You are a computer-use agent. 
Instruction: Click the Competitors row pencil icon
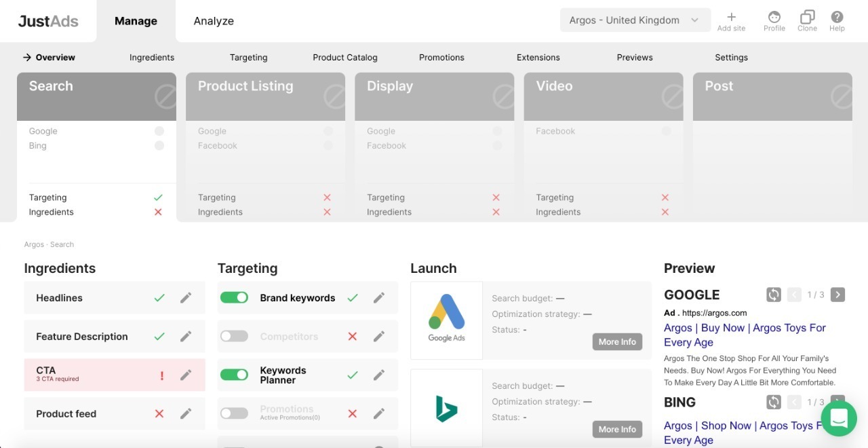379,336
